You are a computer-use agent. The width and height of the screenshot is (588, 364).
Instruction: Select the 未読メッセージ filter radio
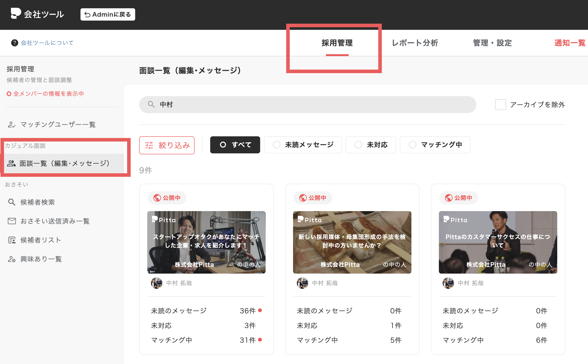coord(276,145)
